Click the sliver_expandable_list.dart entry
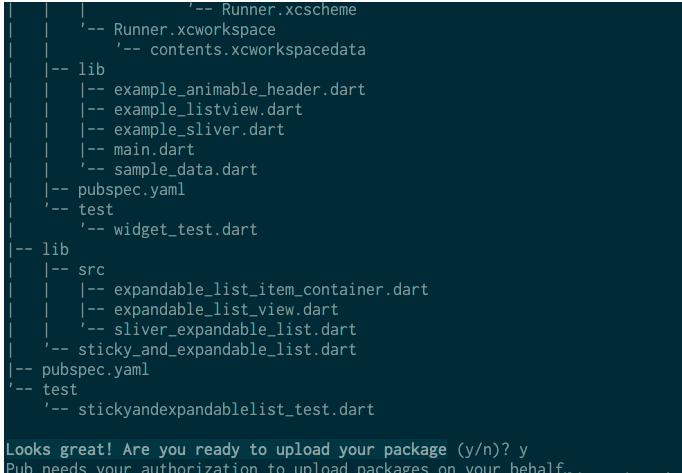Screen dimensions: 682x473 click(x=236, y=329)
